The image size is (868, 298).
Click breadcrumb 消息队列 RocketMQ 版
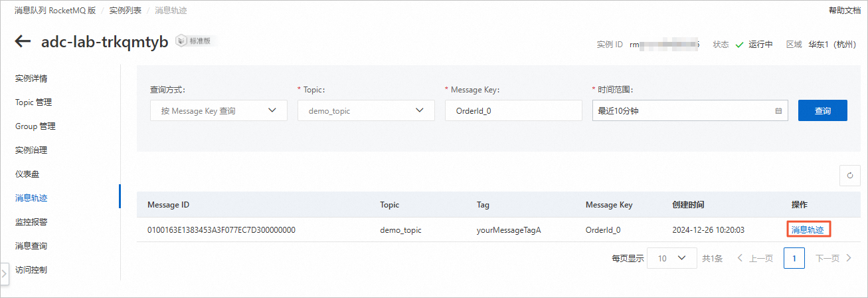[x=55, y=11]
